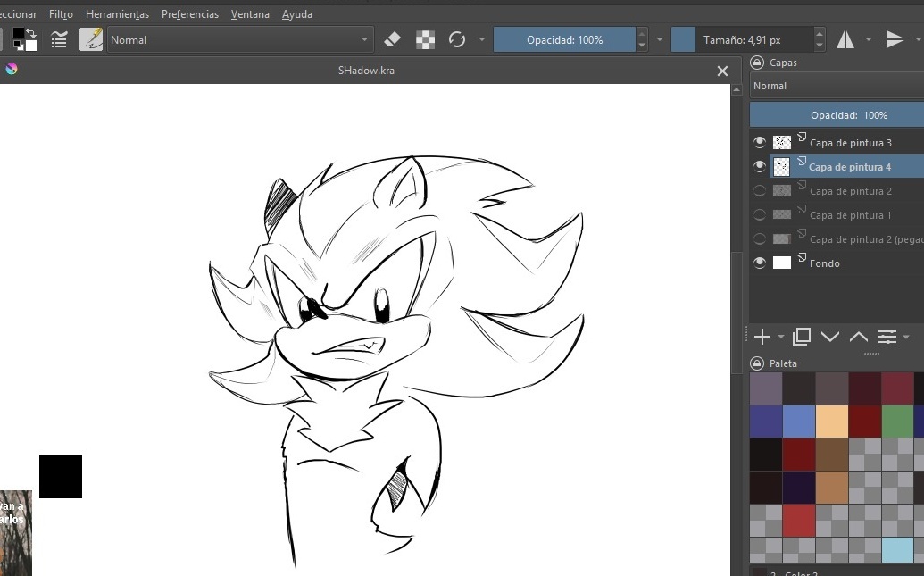Click the photo thumbnail at canvas corner
This screenshot has height=576, width=924.
(x=15, y=533)
